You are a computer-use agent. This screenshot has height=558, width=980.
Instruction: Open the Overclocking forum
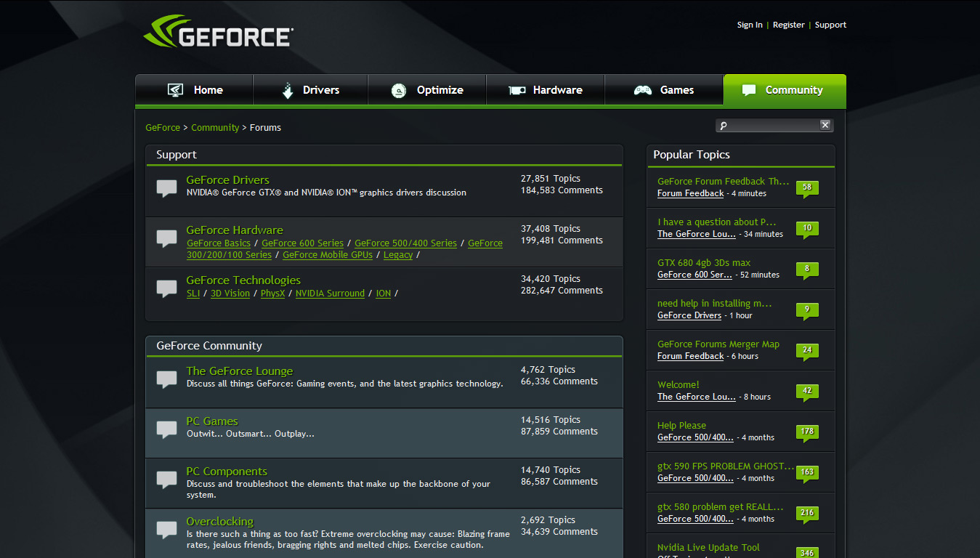tap(219, 521)
